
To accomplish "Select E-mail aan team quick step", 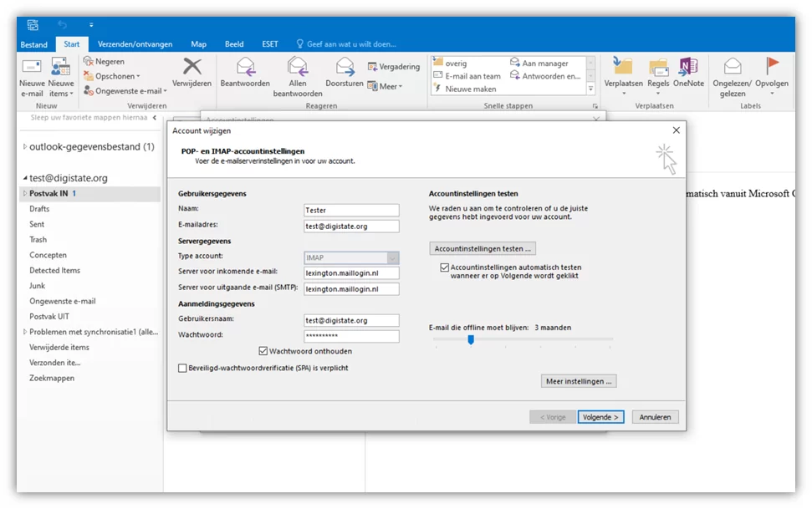I will click(x=467, y=76).
